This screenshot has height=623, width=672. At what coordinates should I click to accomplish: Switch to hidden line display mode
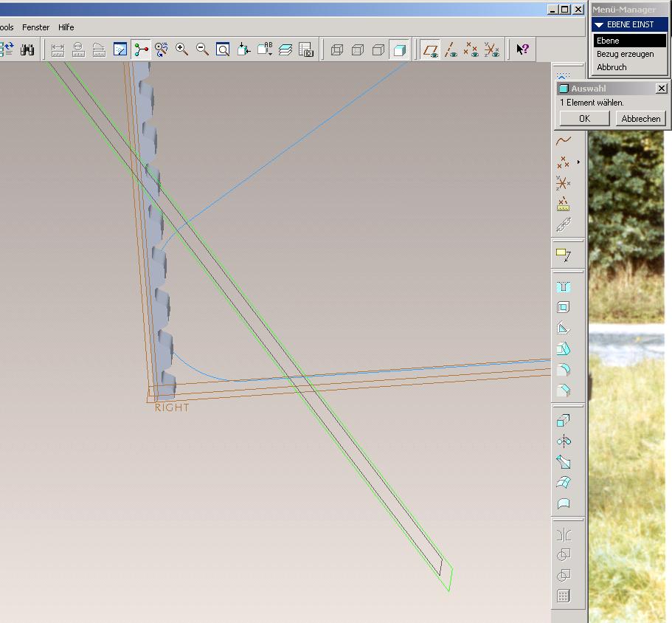(358, 49)
